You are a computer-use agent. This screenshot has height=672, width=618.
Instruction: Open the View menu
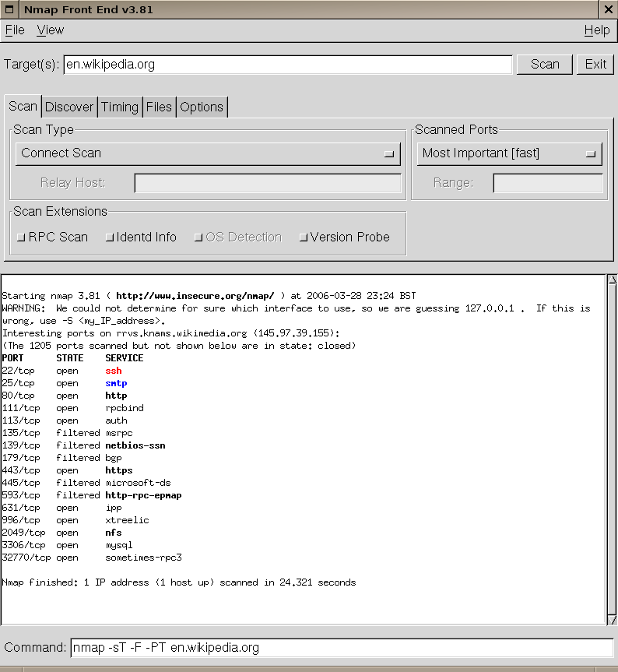pos(51,30)
